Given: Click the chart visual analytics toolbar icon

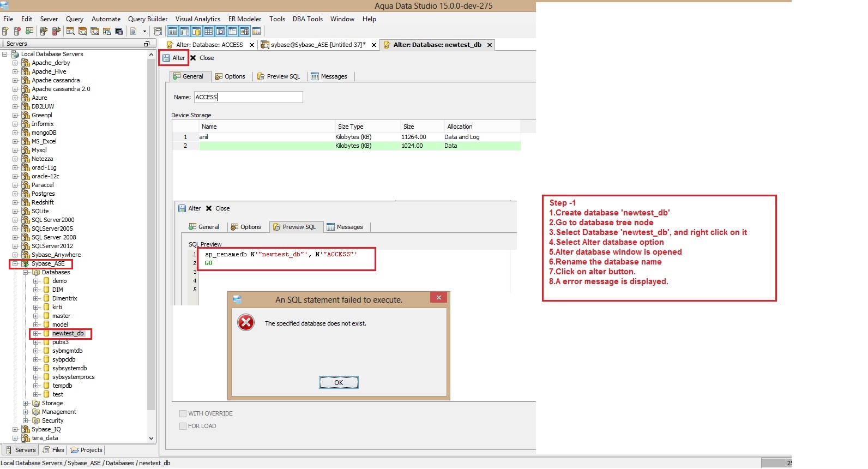Looking at the screenshot, I should pyautogui.click(x=256, y=31).
